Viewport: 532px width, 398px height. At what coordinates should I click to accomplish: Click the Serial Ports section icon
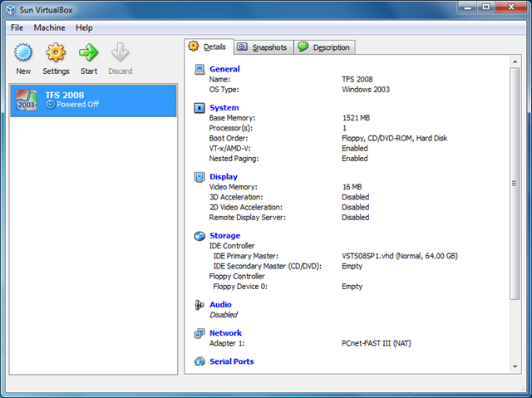pyautogui.click(x=199, y=361)
